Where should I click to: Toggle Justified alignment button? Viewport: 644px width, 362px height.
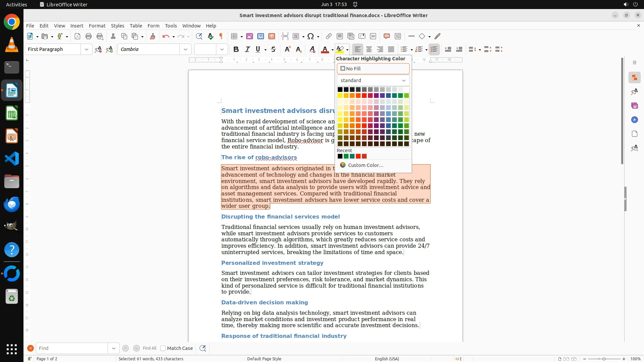coord(391,49)
